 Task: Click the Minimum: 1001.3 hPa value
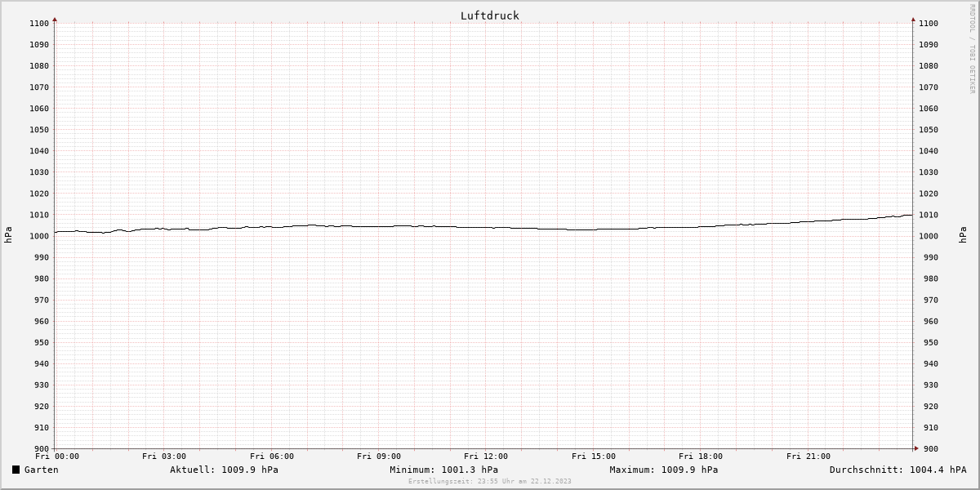443,470
